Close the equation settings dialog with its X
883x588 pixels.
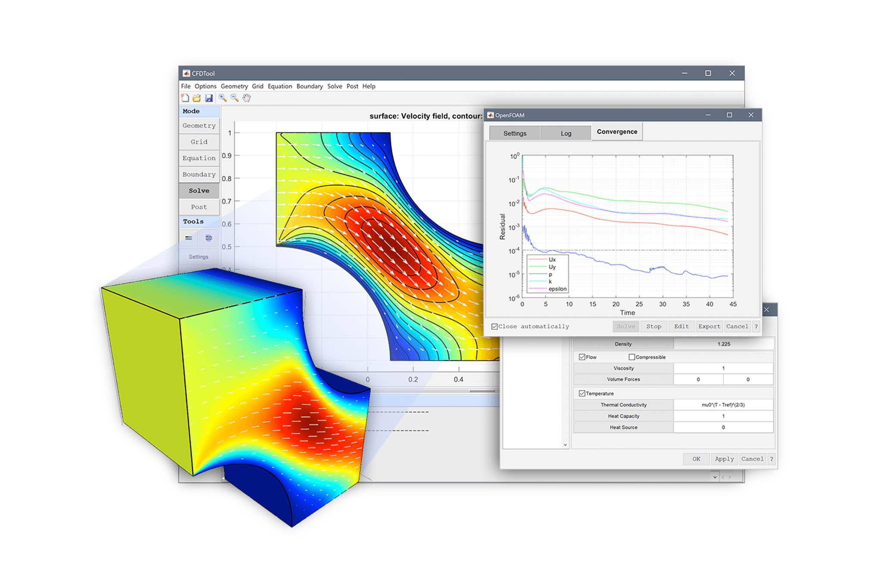coord(767,310)
